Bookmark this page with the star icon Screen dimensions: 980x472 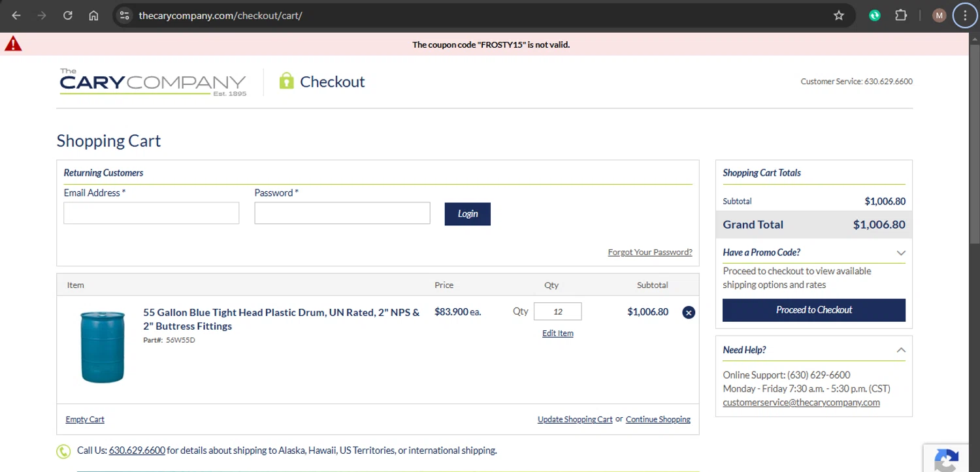point(839,16)
